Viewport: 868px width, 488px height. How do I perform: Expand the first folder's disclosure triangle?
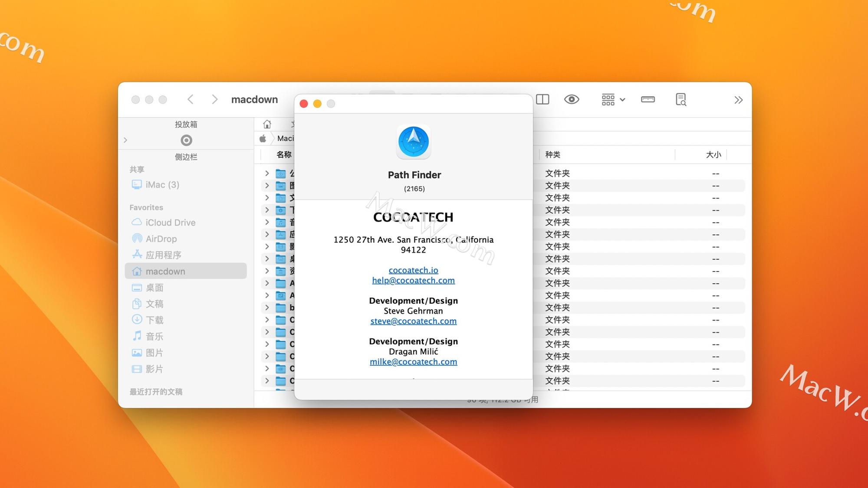click(266, 173)
